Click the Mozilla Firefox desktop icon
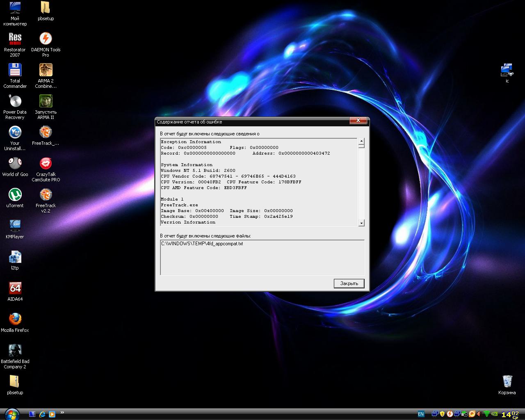This screenshot has width=525, height=420. (15, 322)
